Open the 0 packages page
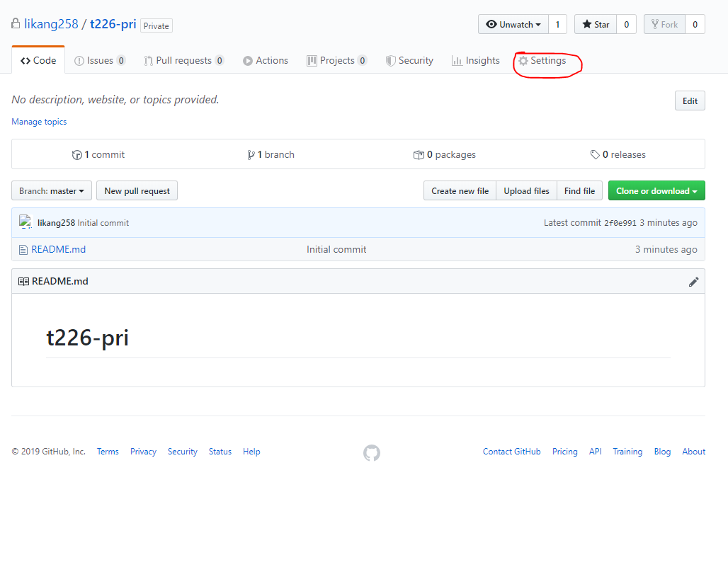Image resolution: width=728 pixels, height=567 pixels. pyautogui.click(x=444, y=154)
